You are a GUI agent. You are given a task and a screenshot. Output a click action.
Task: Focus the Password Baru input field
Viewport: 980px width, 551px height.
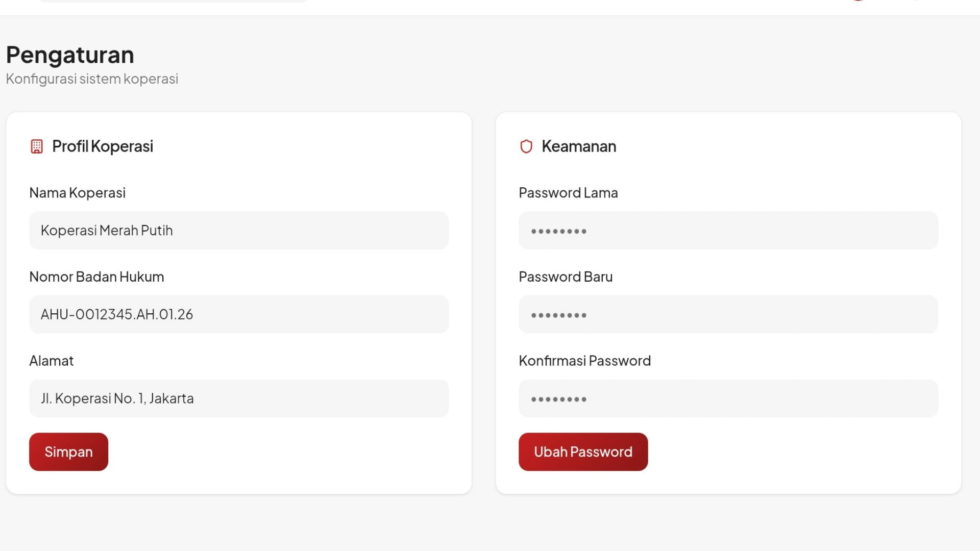tap(728, 314)
